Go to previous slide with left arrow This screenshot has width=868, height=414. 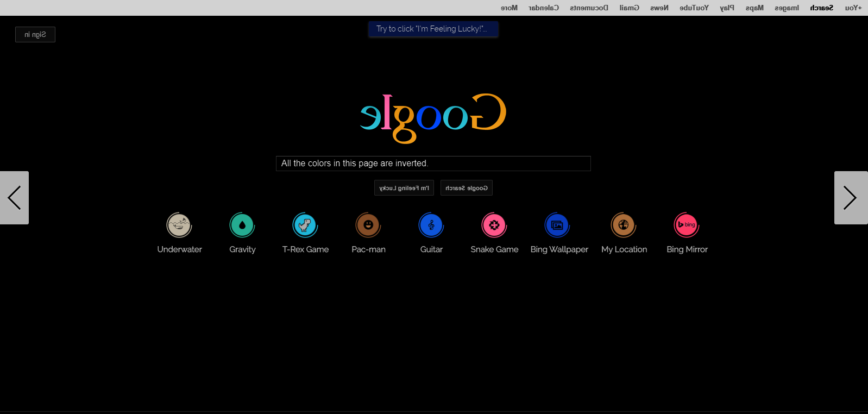(14, 198)
